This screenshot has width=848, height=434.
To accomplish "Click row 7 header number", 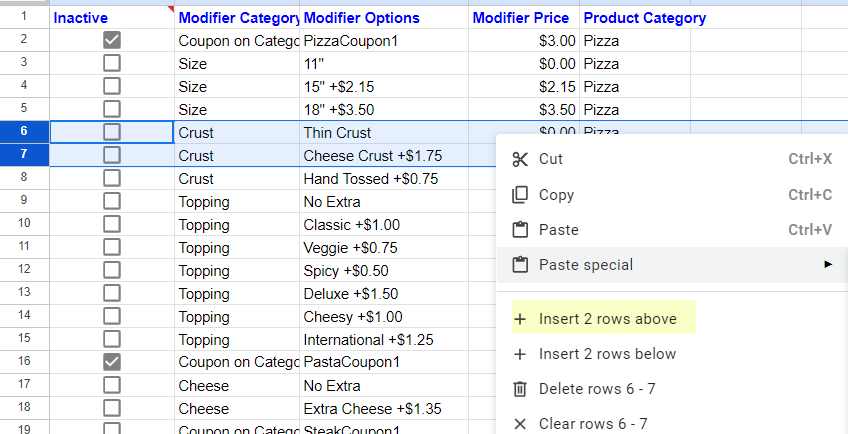I will 24,155.
